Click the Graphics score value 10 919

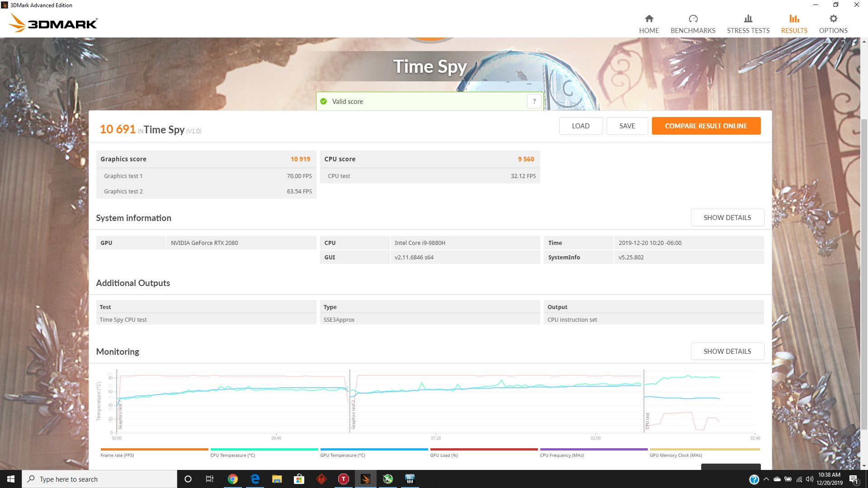pos(300,159)
